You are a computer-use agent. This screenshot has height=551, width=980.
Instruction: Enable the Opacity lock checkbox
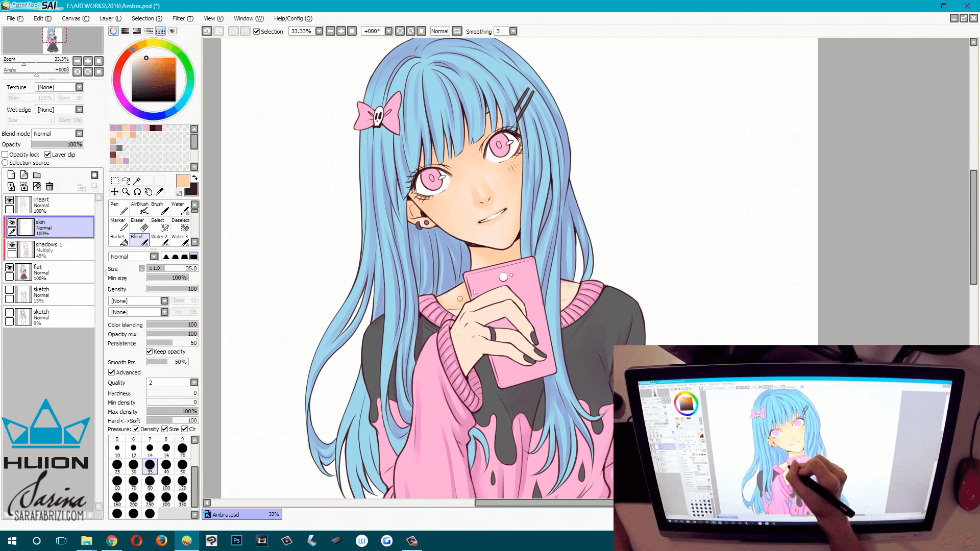click(5, 155)
